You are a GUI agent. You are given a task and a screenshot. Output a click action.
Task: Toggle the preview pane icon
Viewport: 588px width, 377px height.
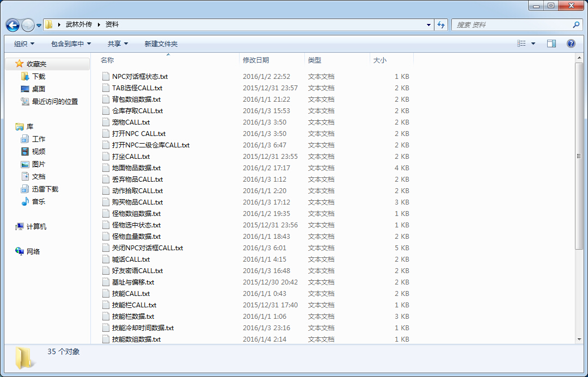click(552, 44)
